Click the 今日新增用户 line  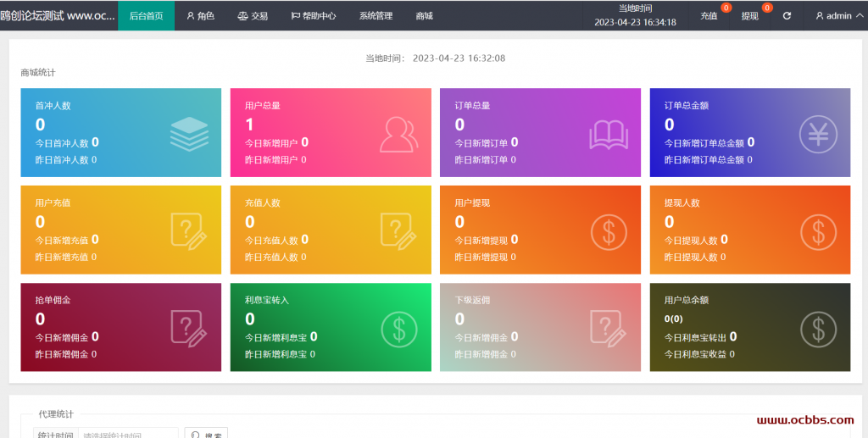tap(277, 142)
